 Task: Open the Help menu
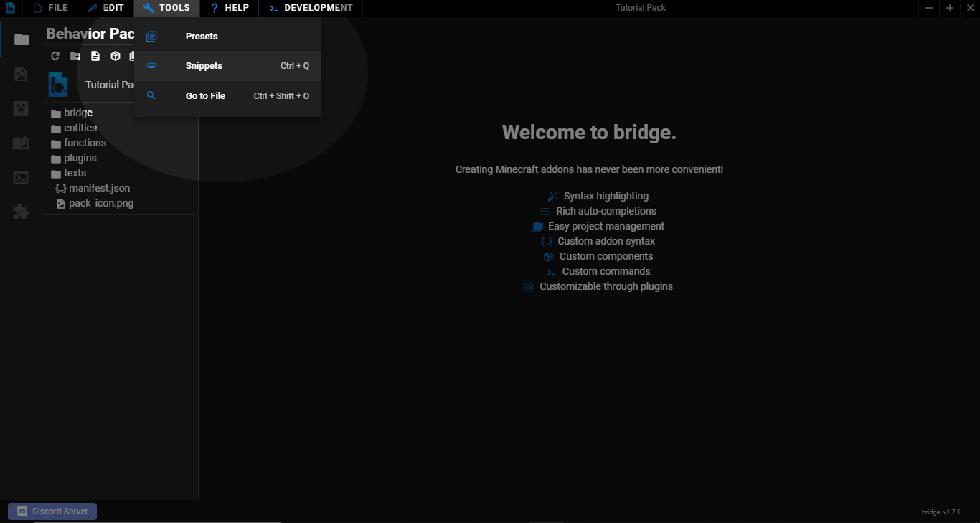coord(230,8)
